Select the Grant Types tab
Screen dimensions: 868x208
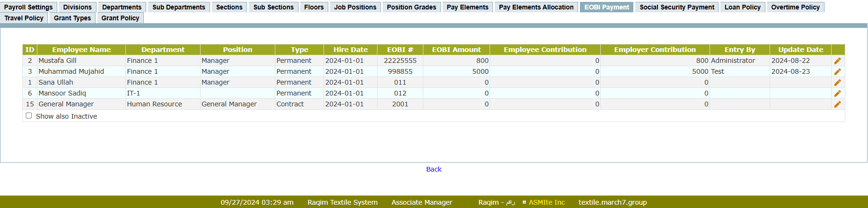[72, 18]
